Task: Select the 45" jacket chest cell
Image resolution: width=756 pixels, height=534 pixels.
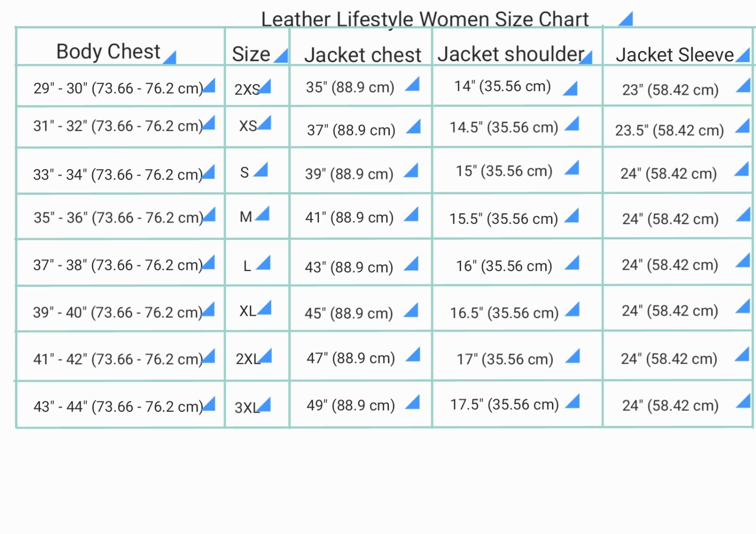Action: 349,313
